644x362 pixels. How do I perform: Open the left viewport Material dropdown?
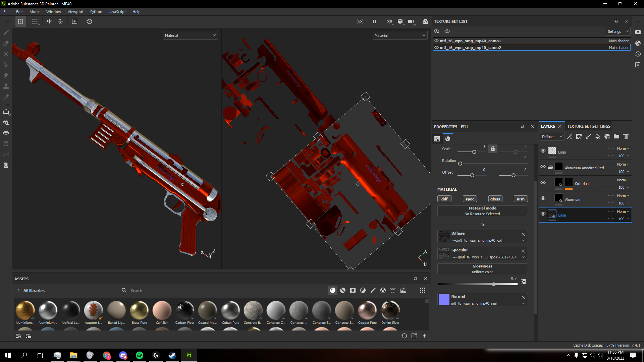190,35
